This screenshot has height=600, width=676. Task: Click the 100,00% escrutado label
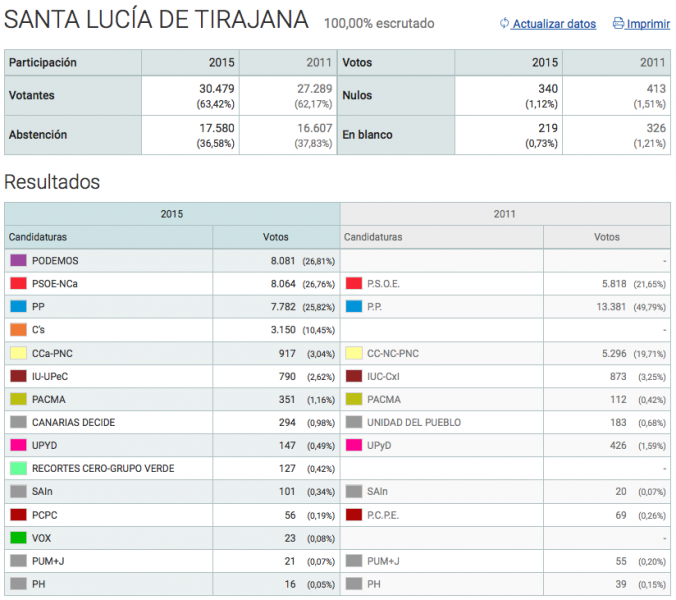[x=379, y=23]
